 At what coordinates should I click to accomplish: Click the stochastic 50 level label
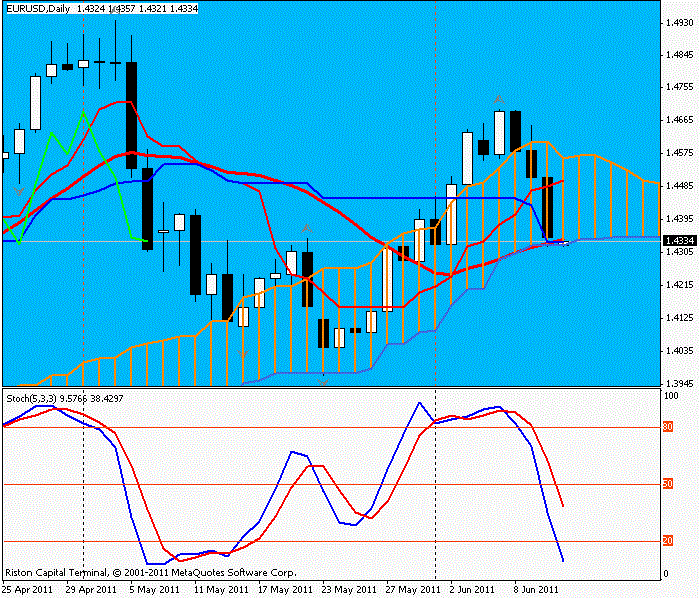coord(668,484)
